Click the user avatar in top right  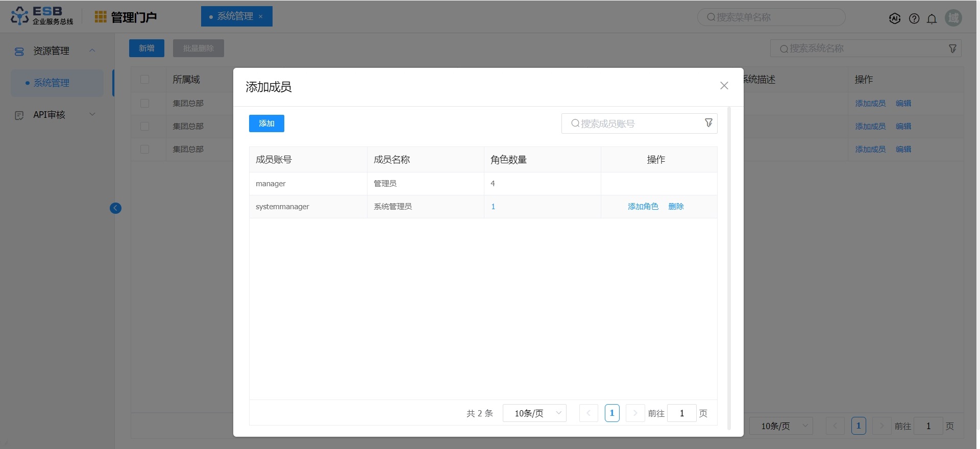tap(953, 18)
